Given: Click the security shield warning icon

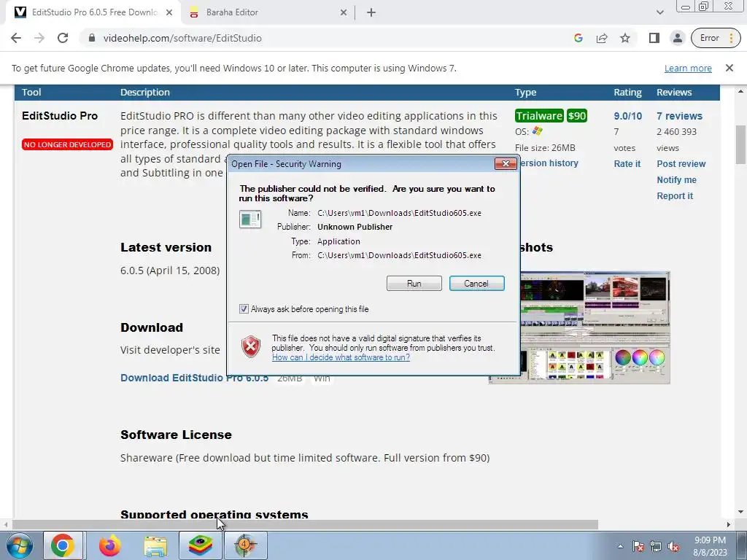Looking at the screenshot, I should 251,346.
